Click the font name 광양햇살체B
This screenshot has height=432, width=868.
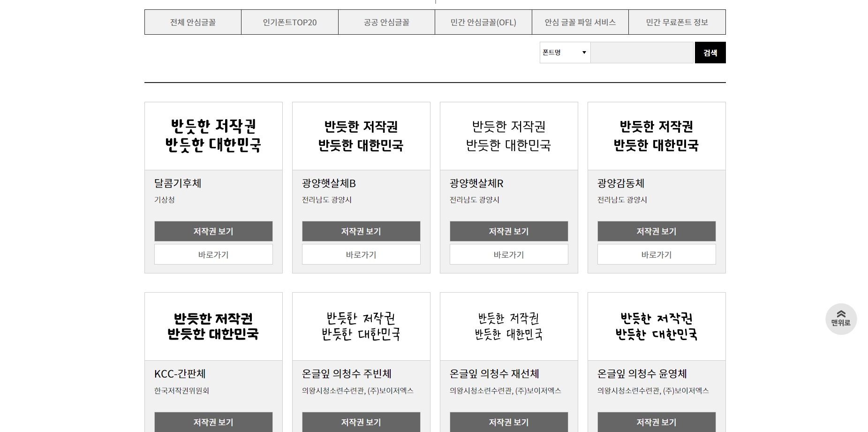pyautogui.click(x=329, y=183)
